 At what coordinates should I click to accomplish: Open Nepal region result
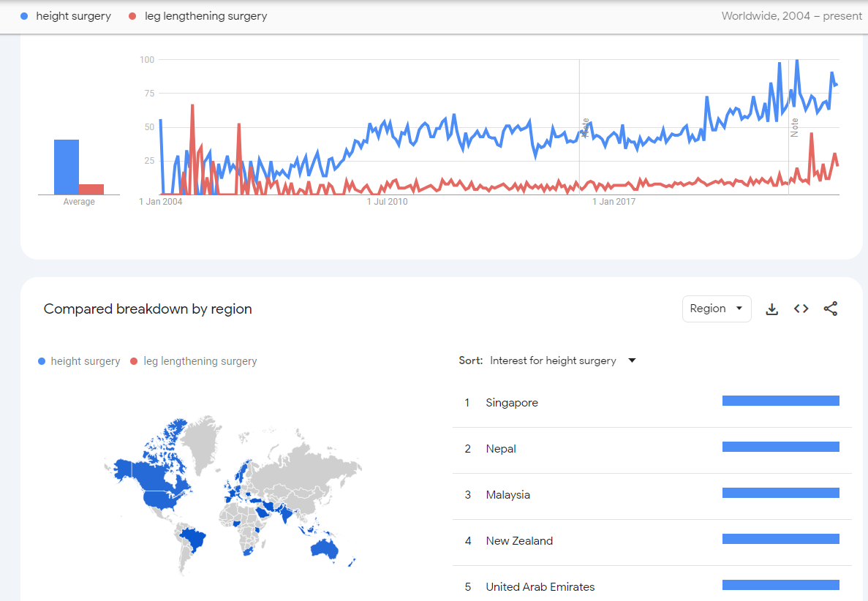point(501,449)
